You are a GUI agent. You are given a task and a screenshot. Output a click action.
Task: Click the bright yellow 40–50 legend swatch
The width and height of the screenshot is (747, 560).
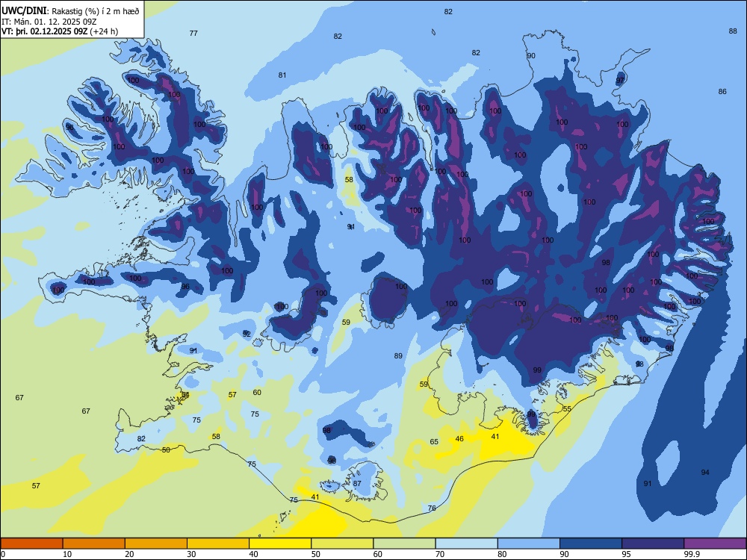(280, 544)
